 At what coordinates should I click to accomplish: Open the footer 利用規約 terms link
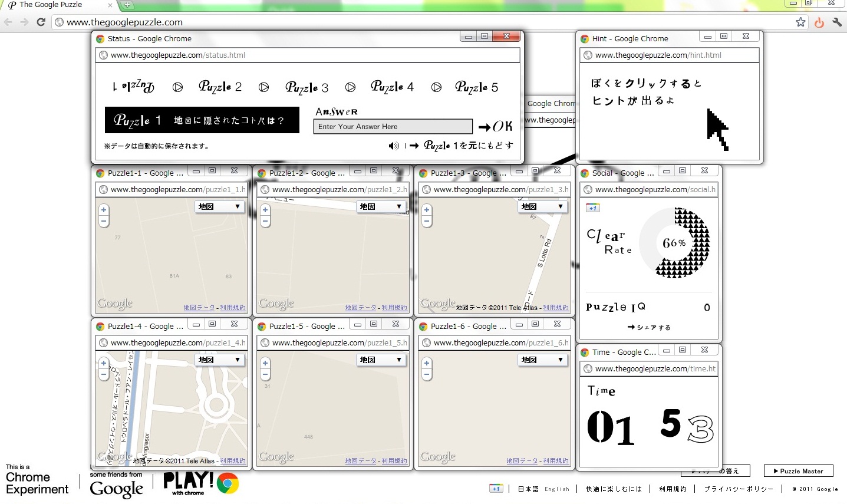coord(673,489)
